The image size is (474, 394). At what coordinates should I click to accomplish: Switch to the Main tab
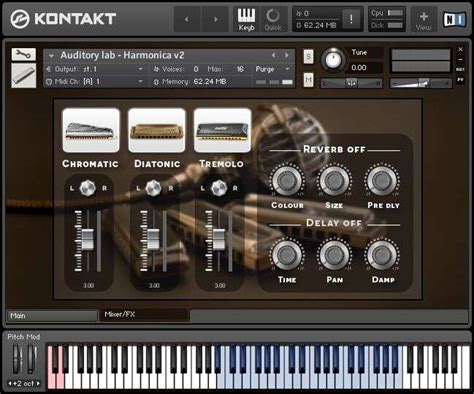coord(52,315)
